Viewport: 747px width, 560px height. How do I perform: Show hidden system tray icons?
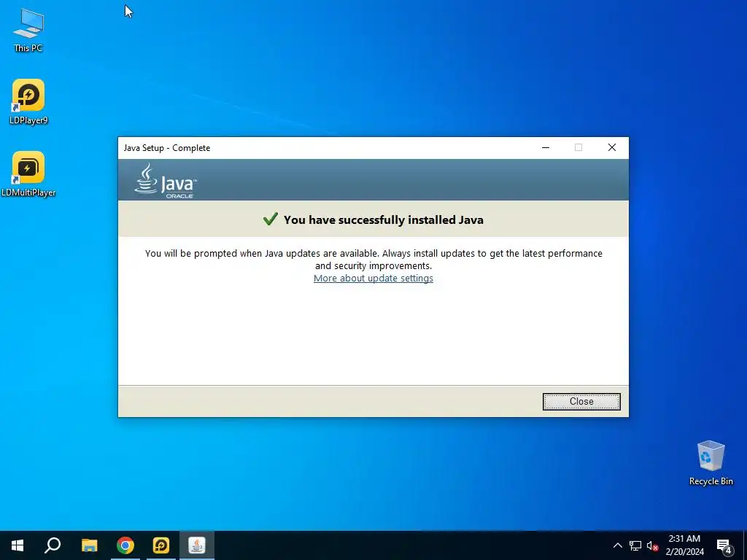pyautogui.click(x=617, y=545)
